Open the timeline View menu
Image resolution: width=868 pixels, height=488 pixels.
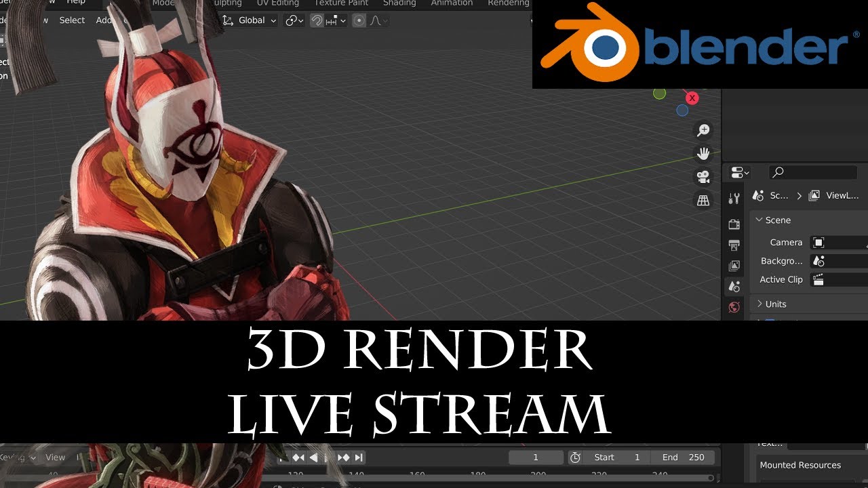point(55,457)
